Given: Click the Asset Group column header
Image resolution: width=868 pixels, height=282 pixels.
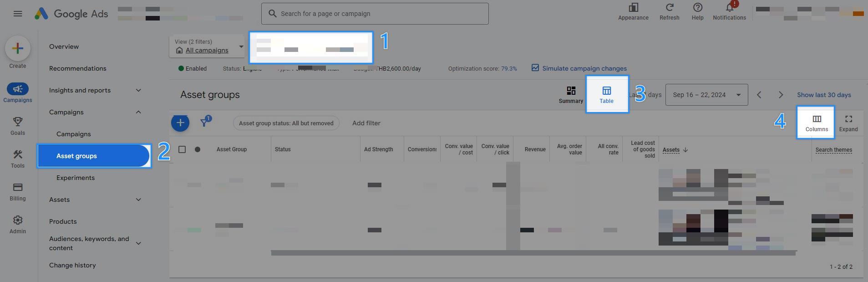Looking at the screenshot, I should point(232,149).
